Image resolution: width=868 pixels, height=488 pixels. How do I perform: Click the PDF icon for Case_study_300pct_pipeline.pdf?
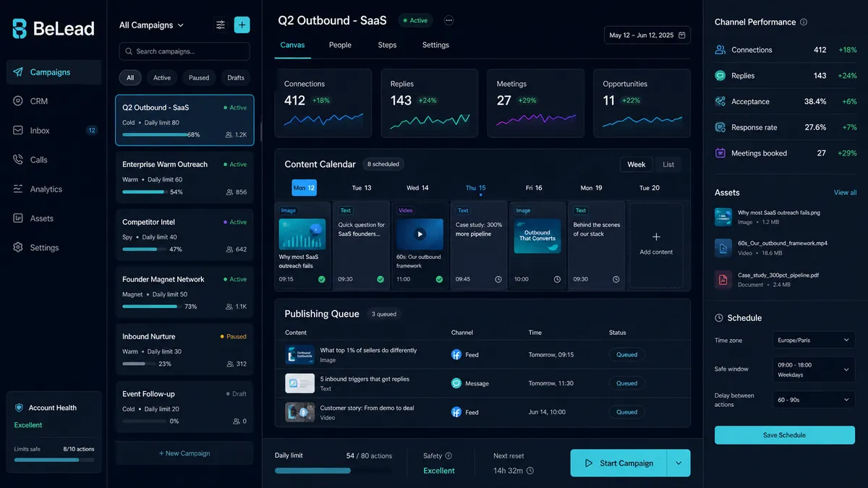click(723, 280)
